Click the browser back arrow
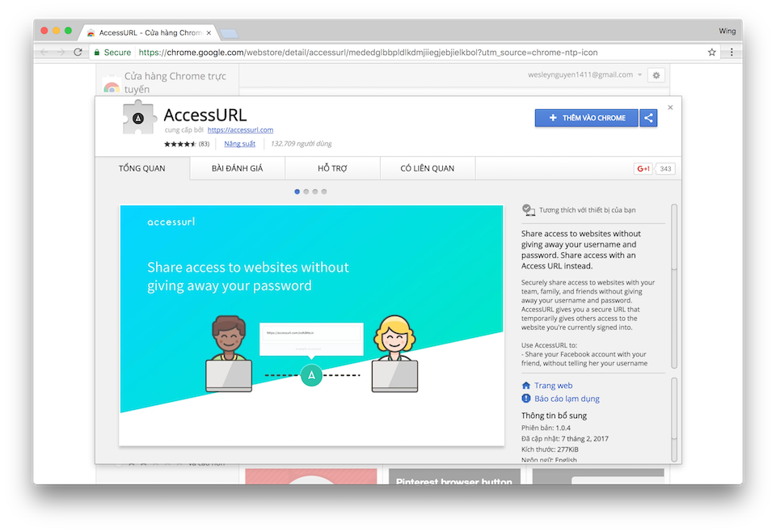Image resolution: width=776 pixels, height=532 pixels. tap(44, 52)
